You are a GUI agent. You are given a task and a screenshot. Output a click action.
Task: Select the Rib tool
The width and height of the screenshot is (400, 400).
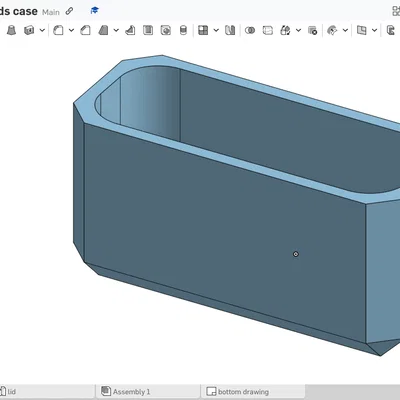coord(130,30)
